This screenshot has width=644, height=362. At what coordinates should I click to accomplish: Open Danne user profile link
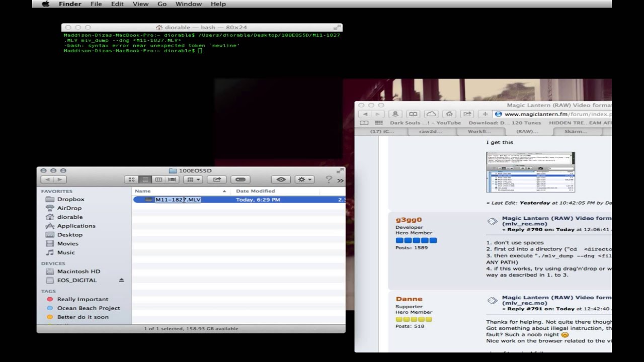tap(409, 299)
